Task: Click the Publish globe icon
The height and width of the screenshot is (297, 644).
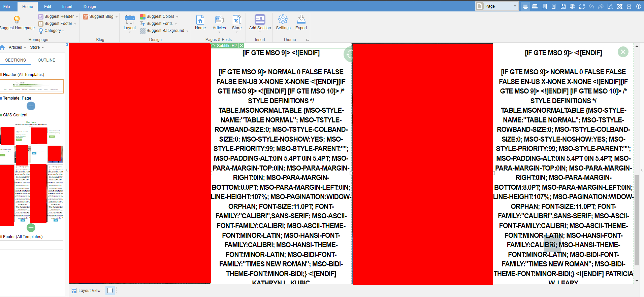Action: click(573, 6)
